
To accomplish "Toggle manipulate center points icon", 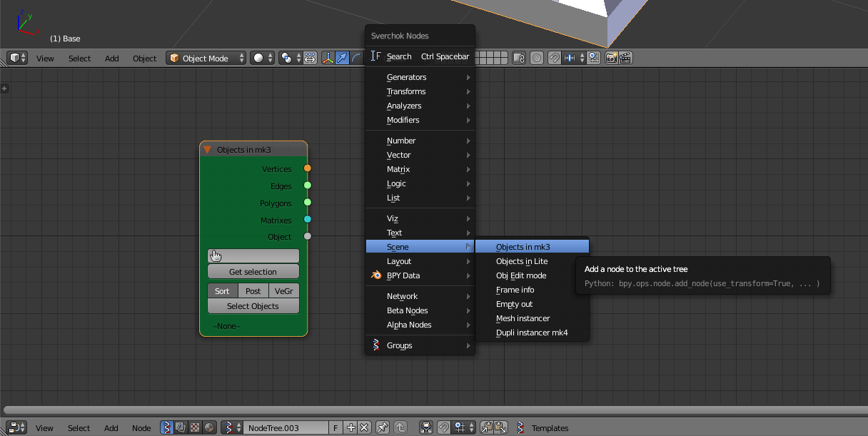I will [x=311, y=58].
